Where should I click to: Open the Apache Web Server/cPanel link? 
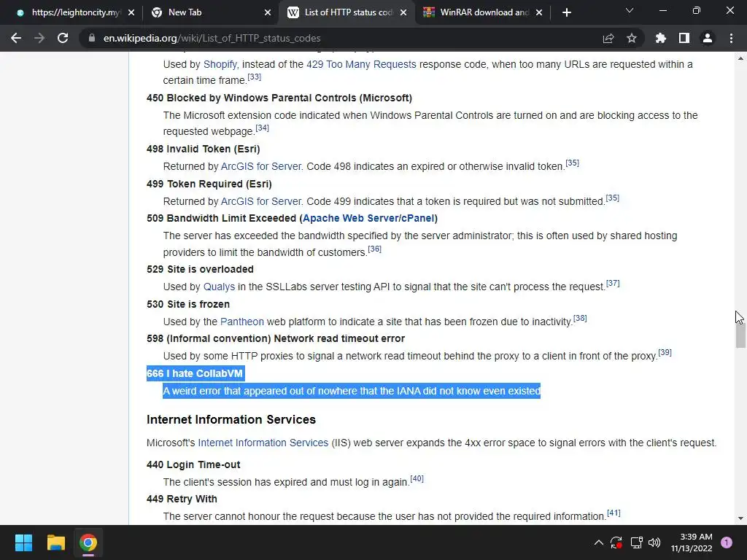[x=368, y=218]
